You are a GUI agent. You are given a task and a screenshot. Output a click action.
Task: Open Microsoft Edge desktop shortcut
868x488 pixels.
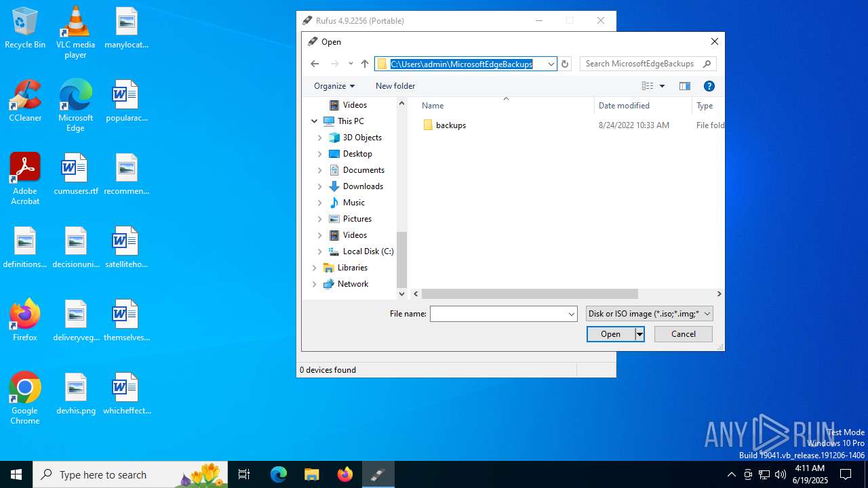click(x=75, y=106)
